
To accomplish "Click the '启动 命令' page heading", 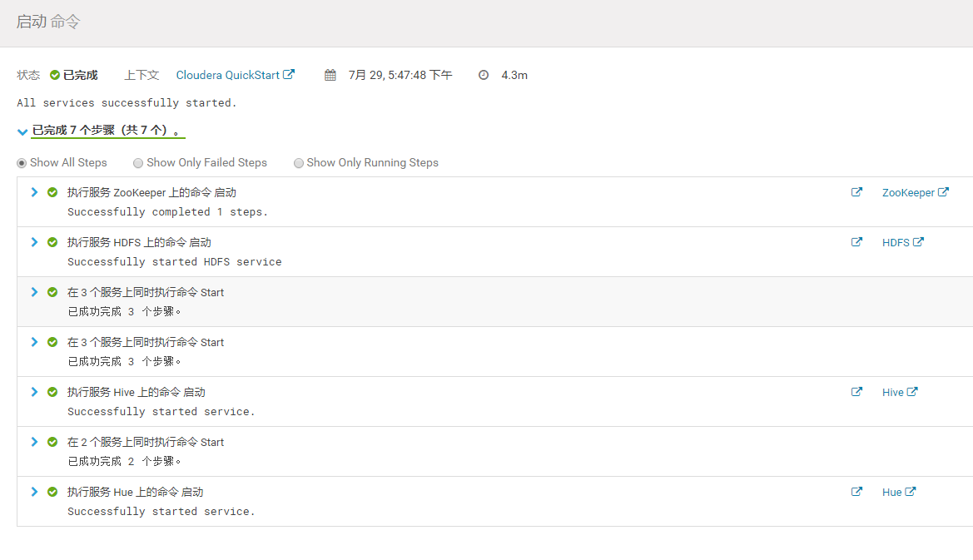I will coord(47,22).
